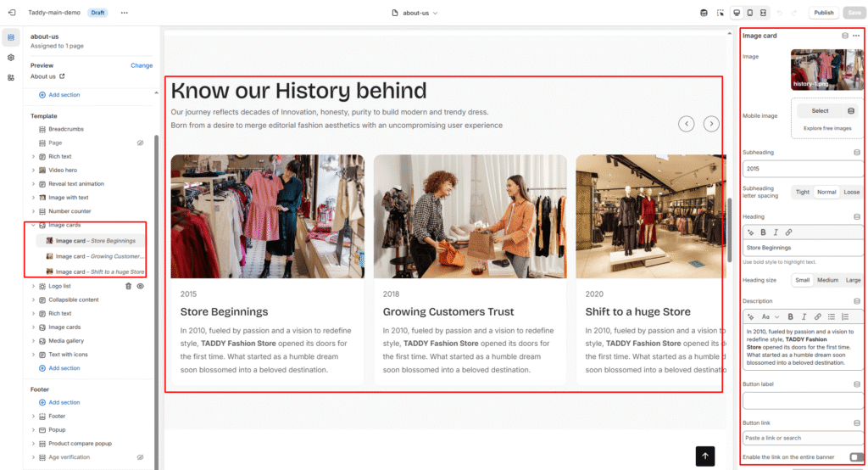Toggle visibility of the Logo list section

(x=141, y=286)
